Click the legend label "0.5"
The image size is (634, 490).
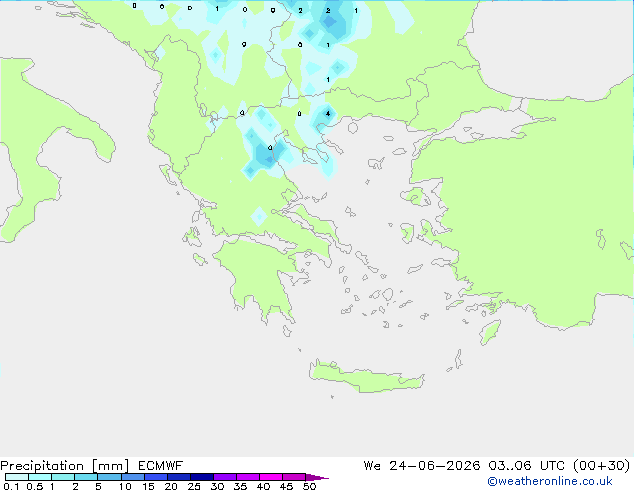coord(35,486)
